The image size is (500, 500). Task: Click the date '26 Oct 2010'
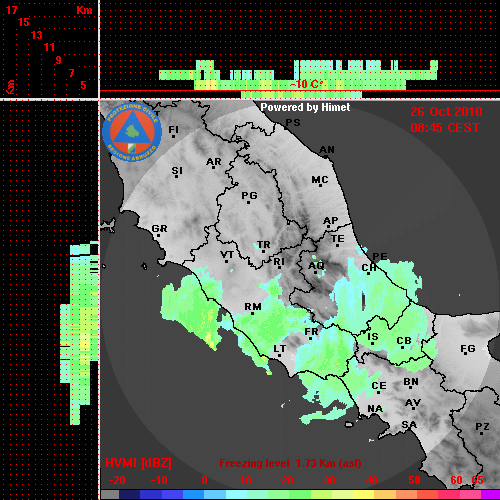[446, 112]
